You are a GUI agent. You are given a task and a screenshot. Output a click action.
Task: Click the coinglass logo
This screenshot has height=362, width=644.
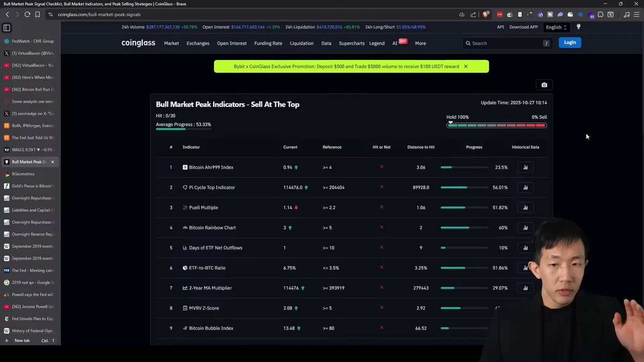point(138,43)
